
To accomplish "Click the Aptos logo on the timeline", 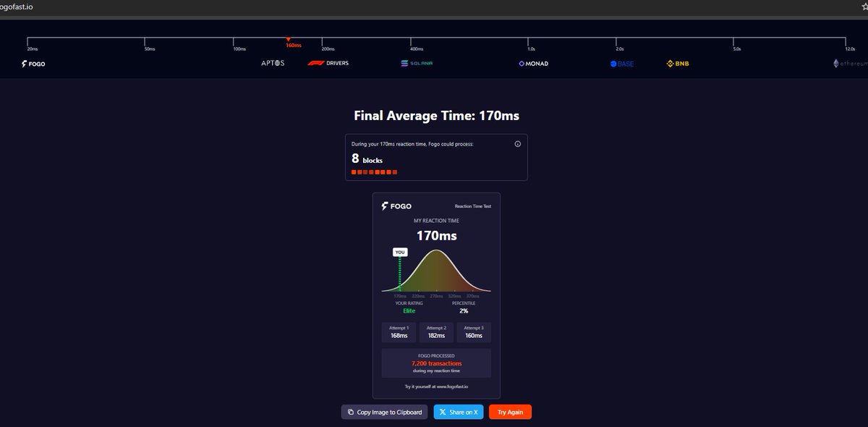I will (273, 63).
